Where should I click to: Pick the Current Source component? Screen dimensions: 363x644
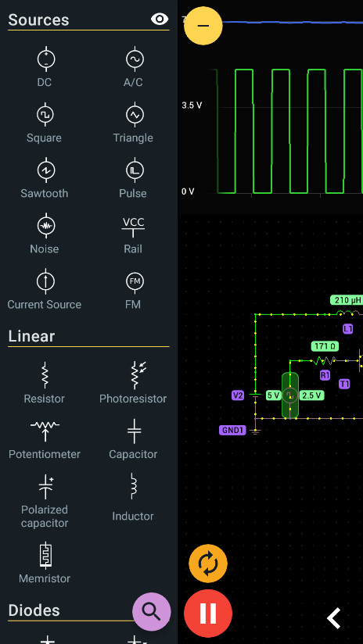click(45, 289)
